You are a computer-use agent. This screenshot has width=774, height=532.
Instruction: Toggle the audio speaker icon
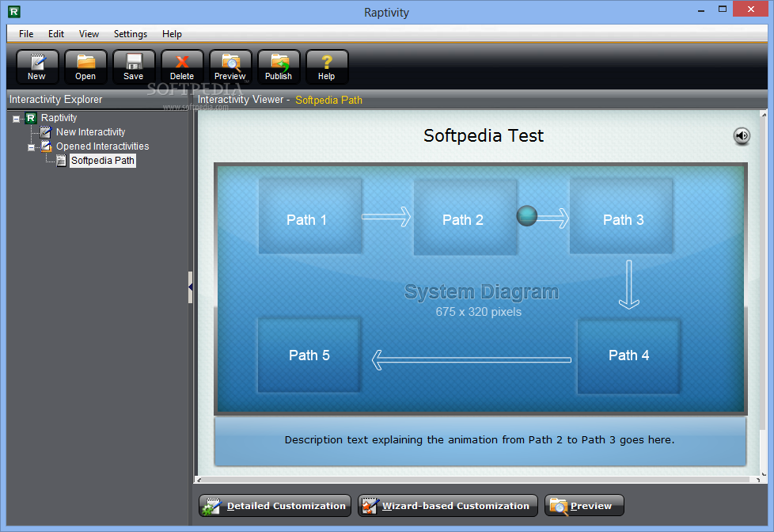click(x=742, y=136)
